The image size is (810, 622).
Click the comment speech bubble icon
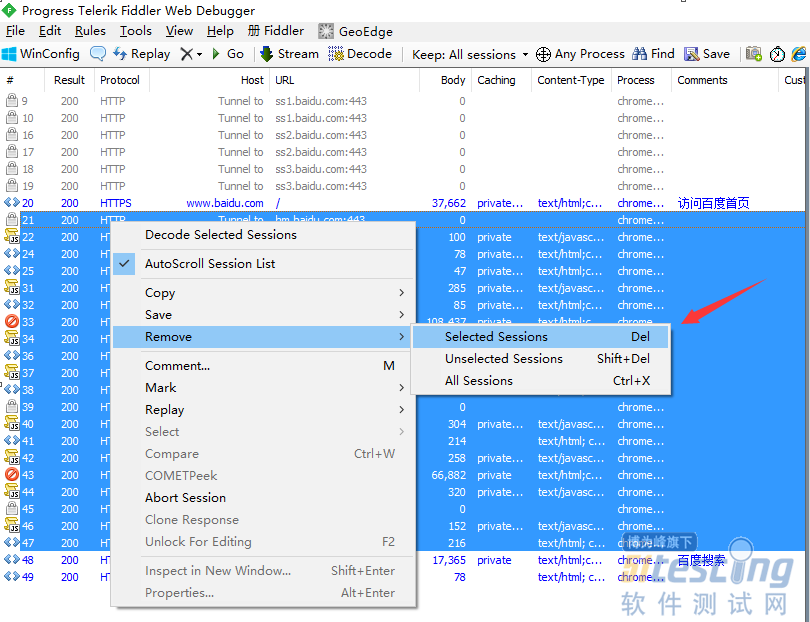(98, 54)
